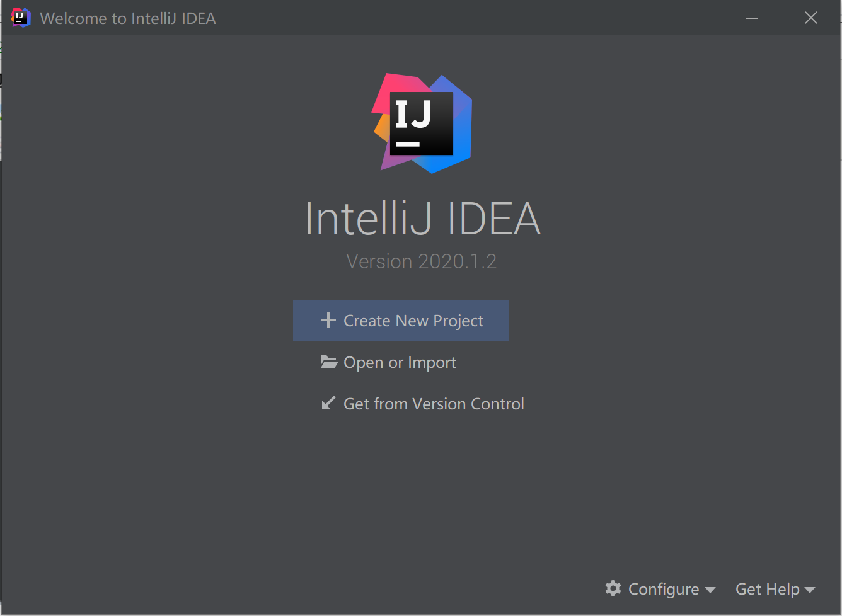This screenshot has width=842, height=616.
Task: Close the Welcome to IntelliJ IDEA window
Action: 811,18
